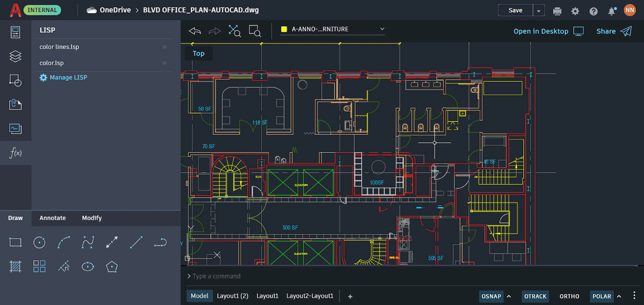Viewport: 644px width, 305px height.
Task: Expand the OSNAP settings chevron
Action: tap(509, 296)
